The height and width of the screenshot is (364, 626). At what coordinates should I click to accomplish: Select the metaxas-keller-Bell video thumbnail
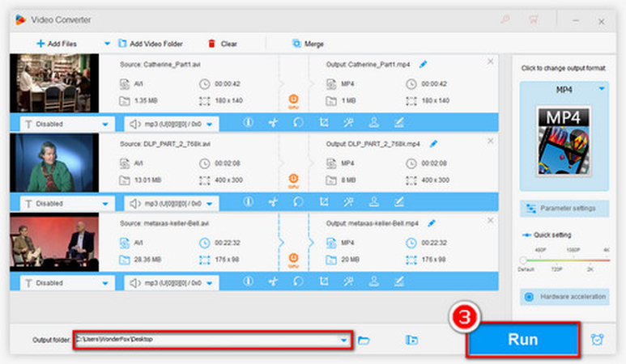(x=54, y=242)
